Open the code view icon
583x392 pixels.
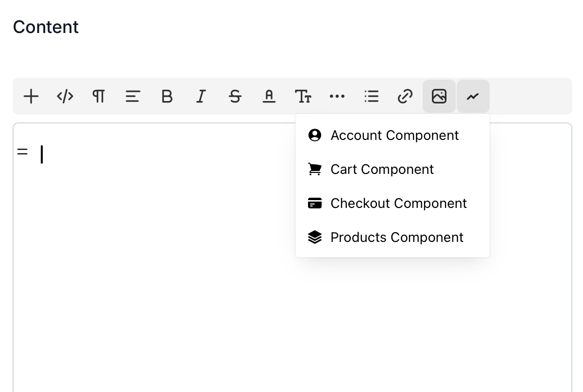point(65,96)
